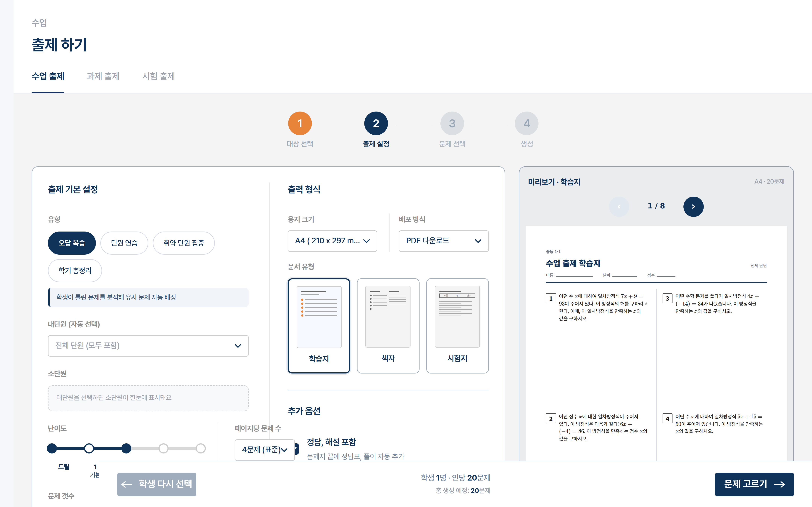Image resolution: width=812 pixels, height=507 pixels.
Task: Click the 문제 고르기 button
Action: (x=754, y=484)
